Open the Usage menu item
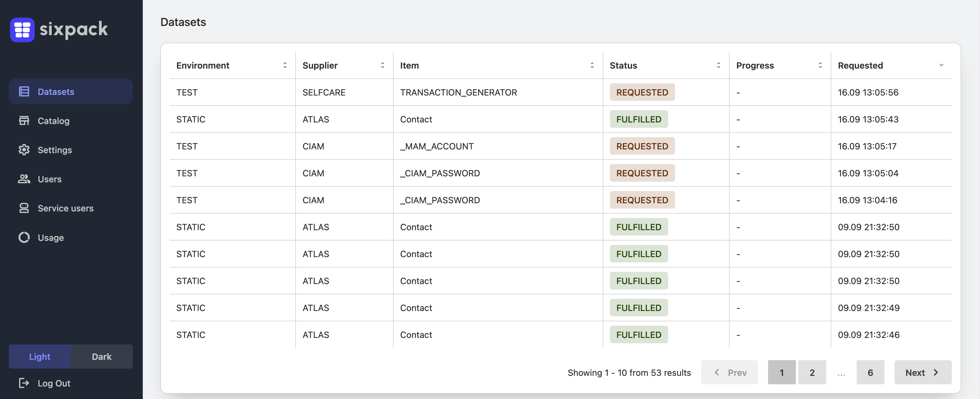The height and width of the screenshot is (399, 980). tap(51, 238)
